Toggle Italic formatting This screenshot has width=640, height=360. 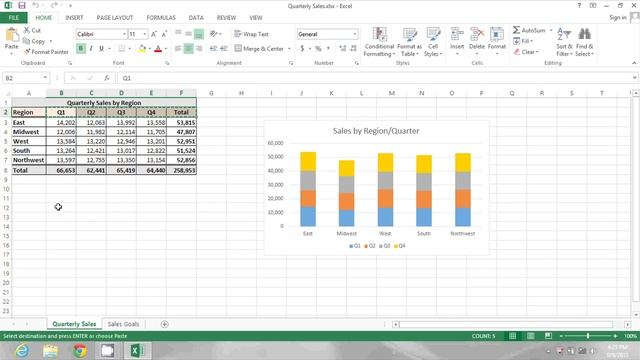coord(91,49)
